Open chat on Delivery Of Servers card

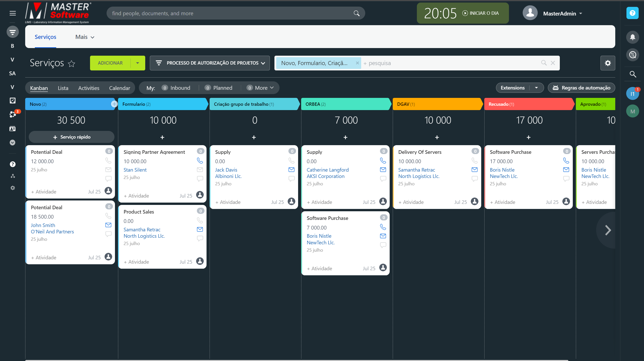click(x=475, y=179)
